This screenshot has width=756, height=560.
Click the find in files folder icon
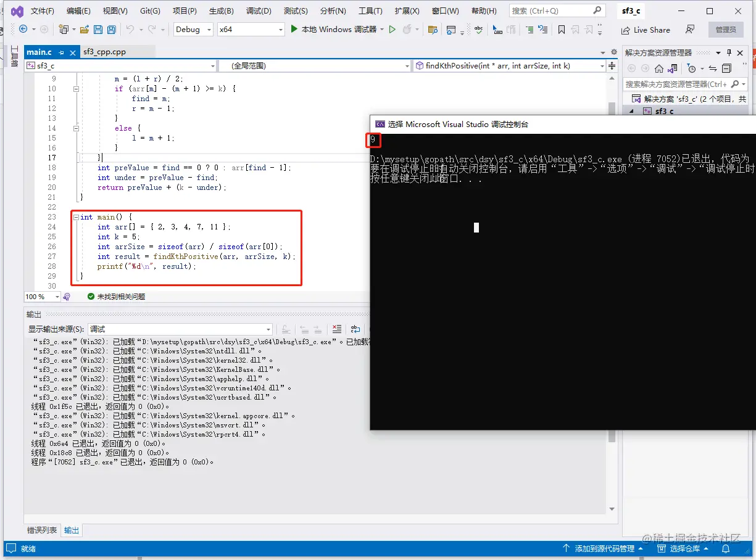433,29
